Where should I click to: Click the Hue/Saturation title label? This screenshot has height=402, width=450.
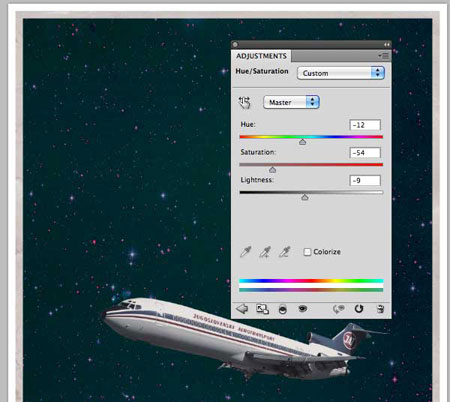point(262,71)
